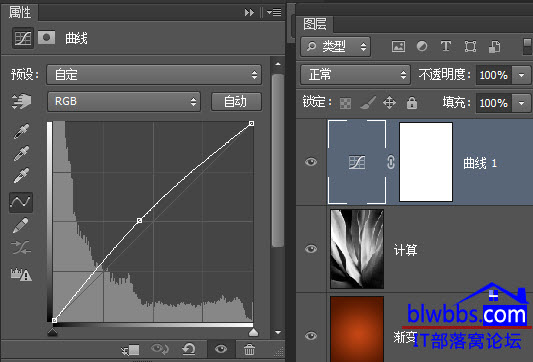The width and height of the screenshot is (533, 362).
Task: Open the 正常 blend mode dropdown
Action: coord(355,74)
